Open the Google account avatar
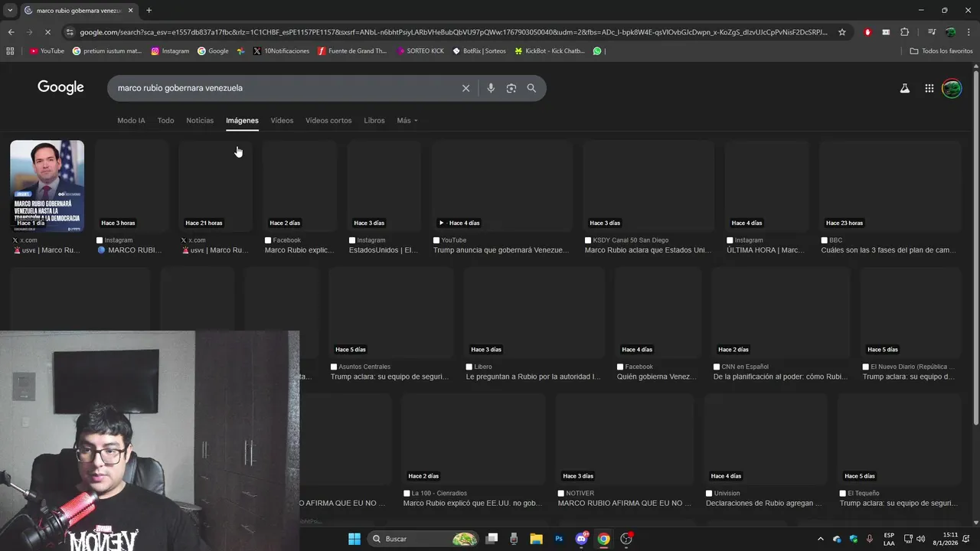Image resolution: width=980 pixels, height=551 pixels. pyautogui.click(x=952, y=88)
